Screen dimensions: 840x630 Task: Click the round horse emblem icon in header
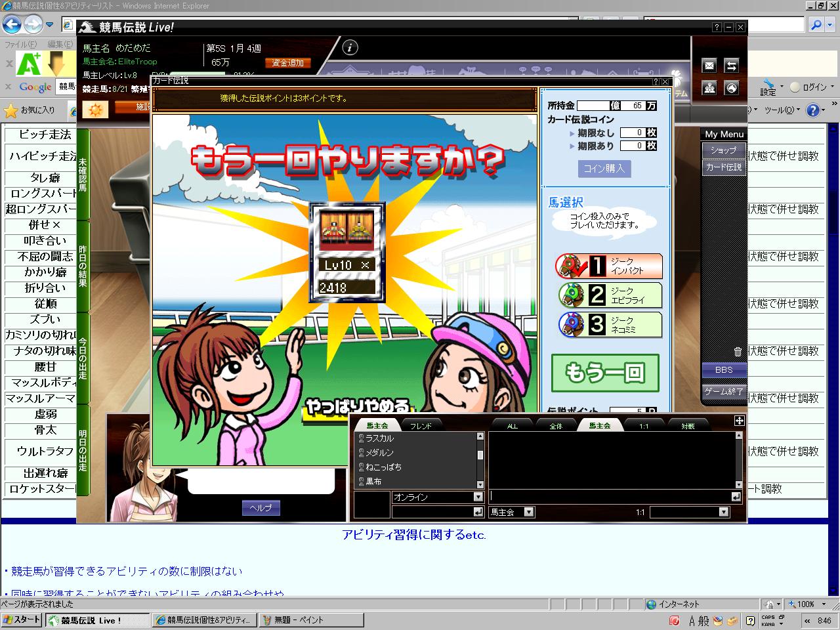(731, 88)
